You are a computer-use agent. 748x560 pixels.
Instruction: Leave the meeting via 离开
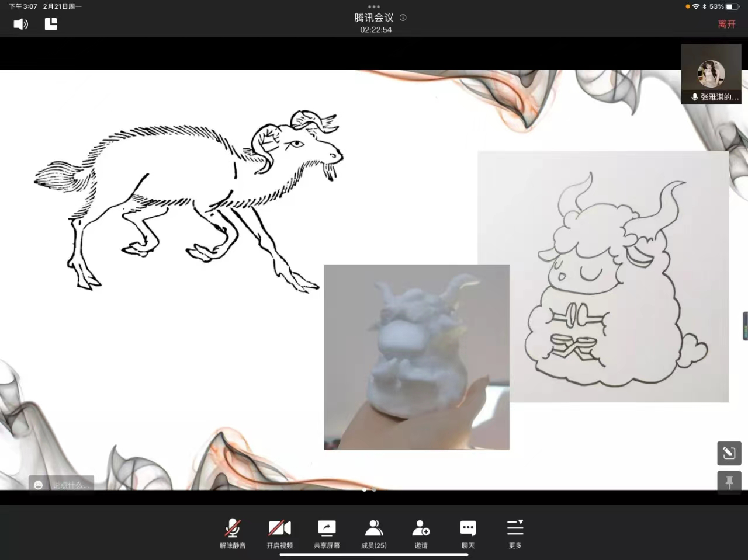[726, 24]
